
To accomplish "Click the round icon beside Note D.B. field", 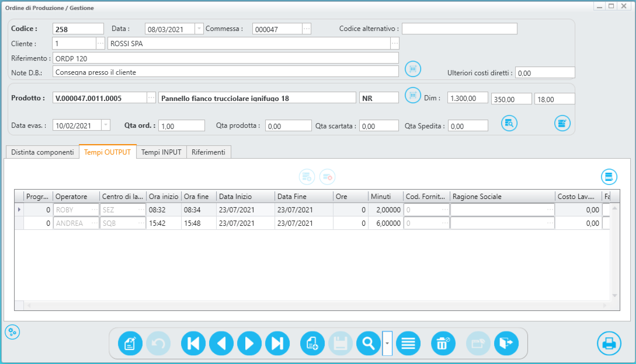I will pyautogui.click(x=413, y=69).
